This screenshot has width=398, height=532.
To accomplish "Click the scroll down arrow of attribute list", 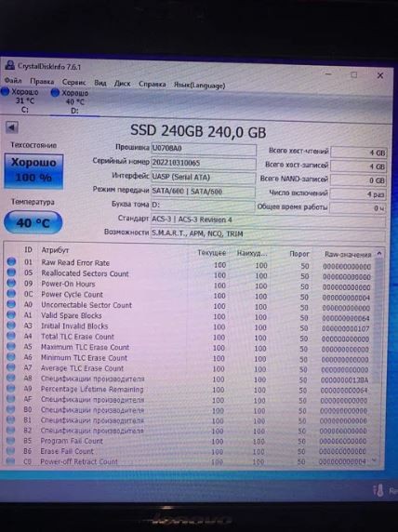I will pyautogui.click(x=374, y=460).
